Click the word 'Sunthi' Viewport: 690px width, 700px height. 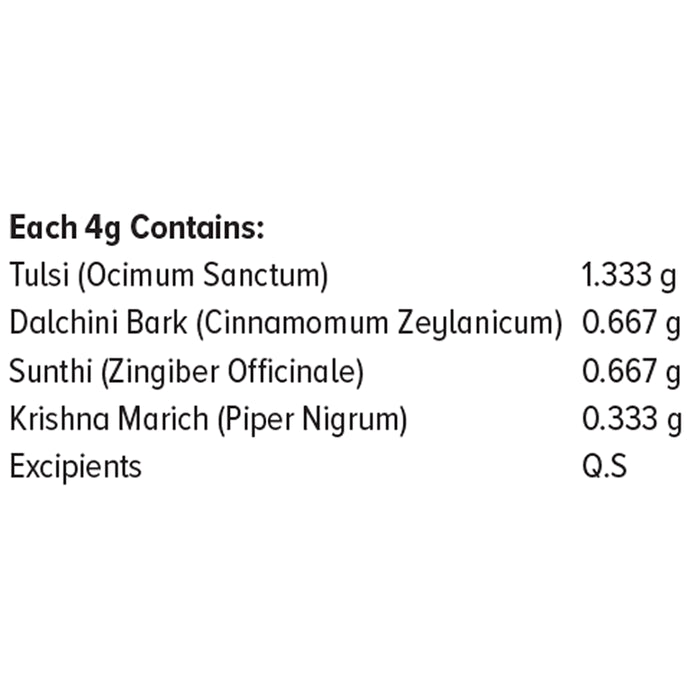click(50, 371)
